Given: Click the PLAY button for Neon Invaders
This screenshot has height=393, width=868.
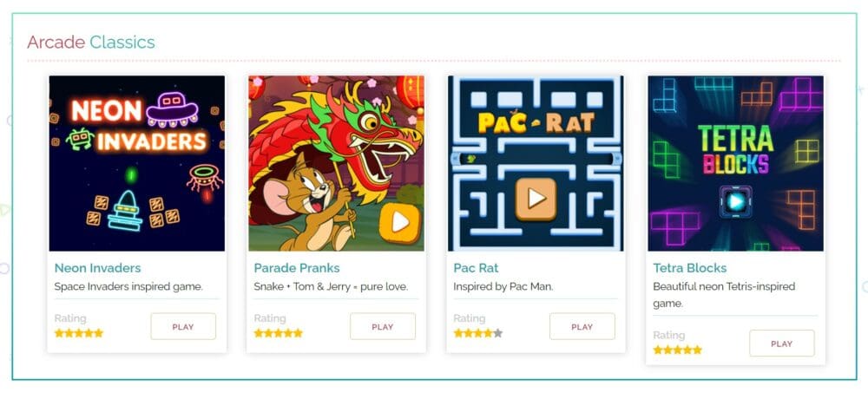Looking at the screenshot, I should pos(183,326).
